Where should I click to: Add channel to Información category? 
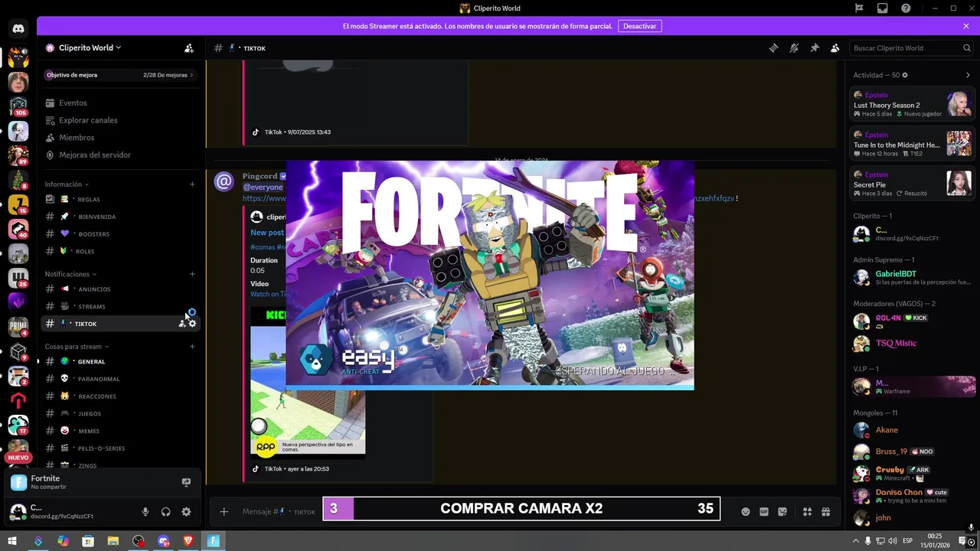[x=192, y=184]
